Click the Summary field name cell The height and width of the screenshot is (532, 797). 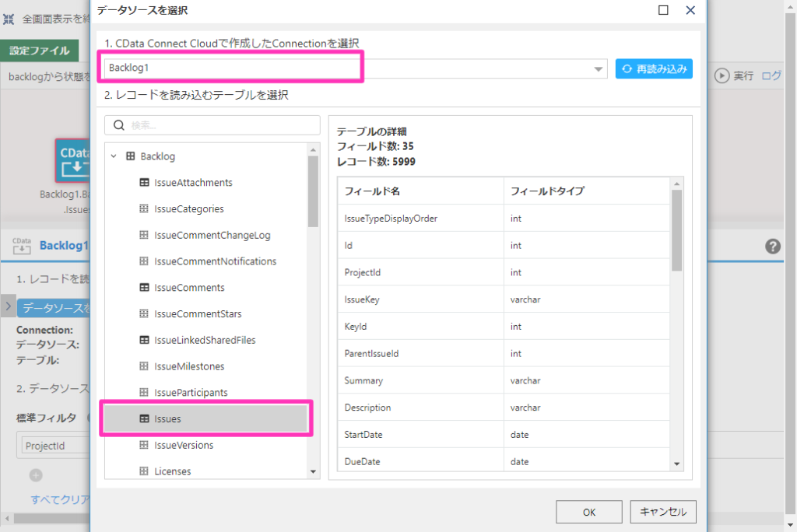pos(421,380)
